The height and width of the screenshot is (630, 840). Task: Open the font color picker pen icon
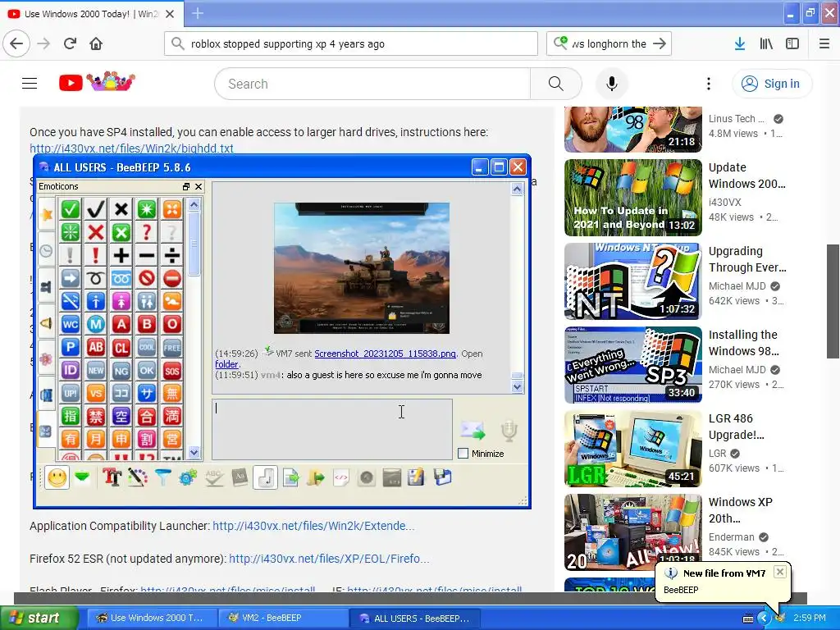point(138,477)
